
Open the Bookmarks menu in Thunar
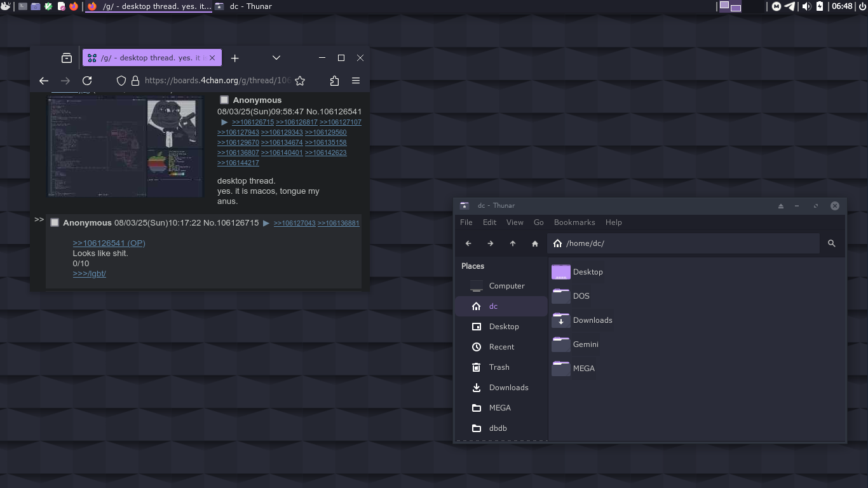(x=574, y=222)
